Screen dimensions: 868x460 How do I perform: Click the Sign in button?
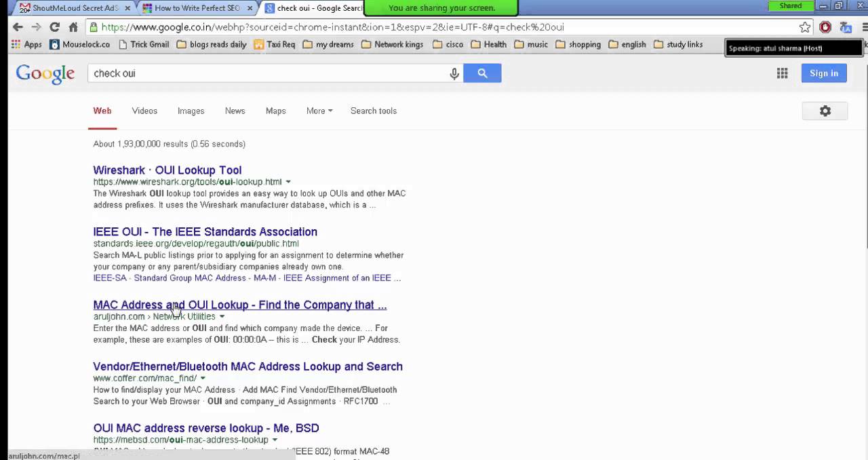pos(824,73)
